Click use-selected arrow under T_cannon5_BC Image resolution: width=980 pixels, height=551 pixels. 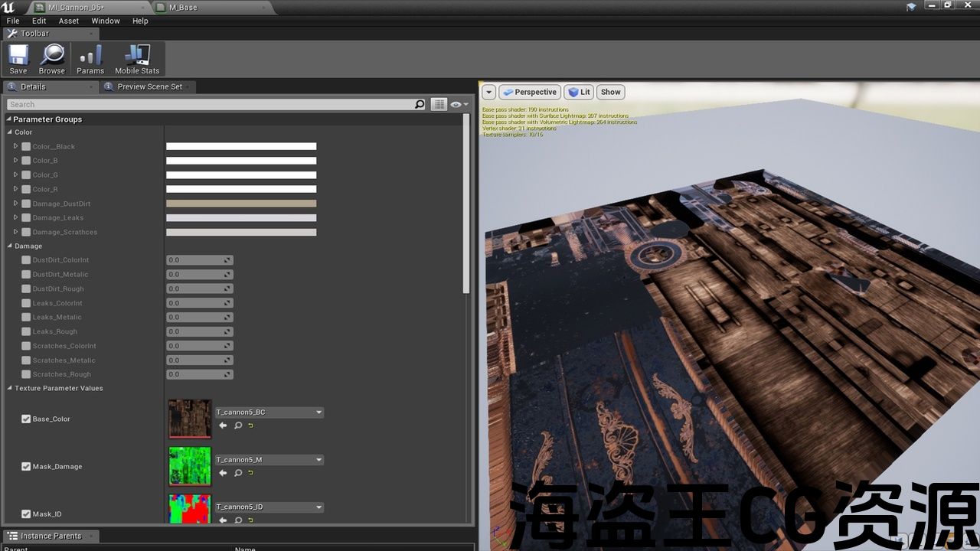(223, 425)
